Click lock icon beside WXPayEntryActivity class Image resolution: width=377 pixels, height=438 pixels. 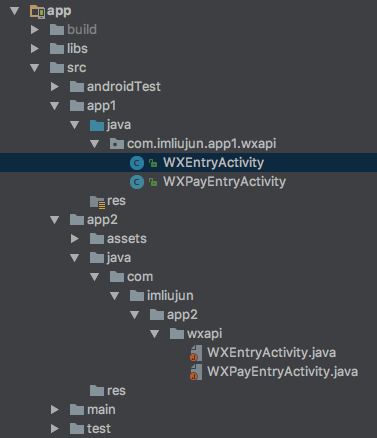coord(153,182)
